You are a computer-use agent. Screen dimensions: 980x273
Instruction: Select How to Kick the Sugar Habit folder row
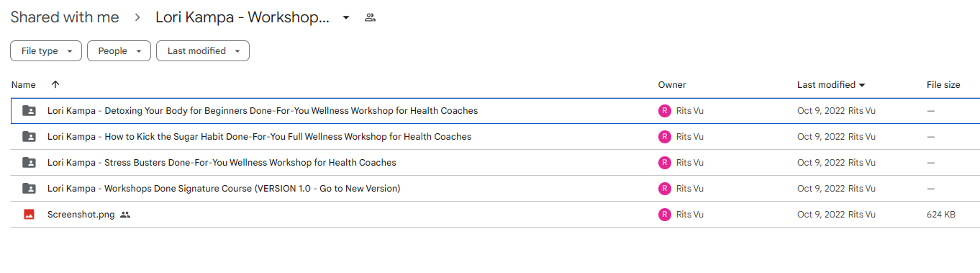tap(495, 137)
